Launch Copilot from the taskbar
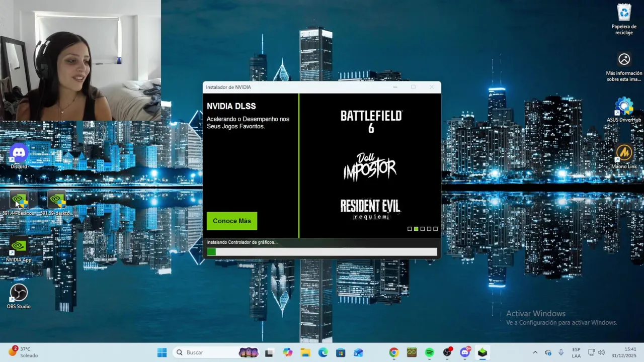The width and height of the screenshot is (644, 362). pyautogui.click(x=287, y=352)
